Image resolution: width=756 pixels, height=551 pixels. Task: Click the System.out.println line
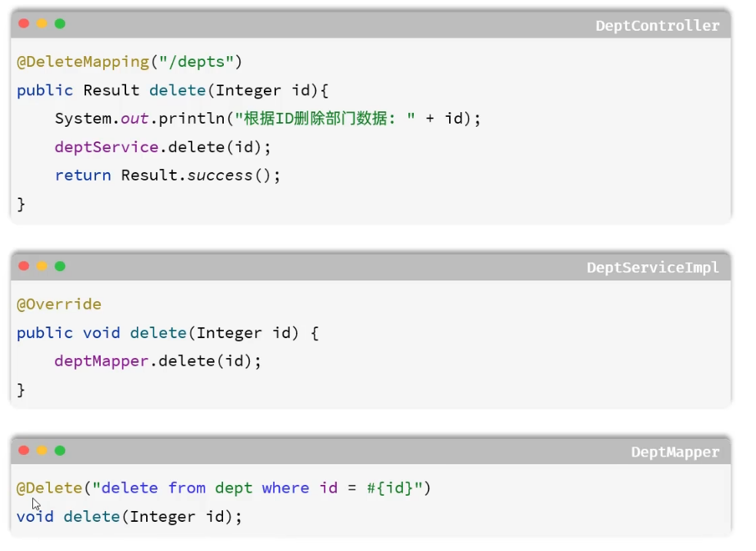268,118
